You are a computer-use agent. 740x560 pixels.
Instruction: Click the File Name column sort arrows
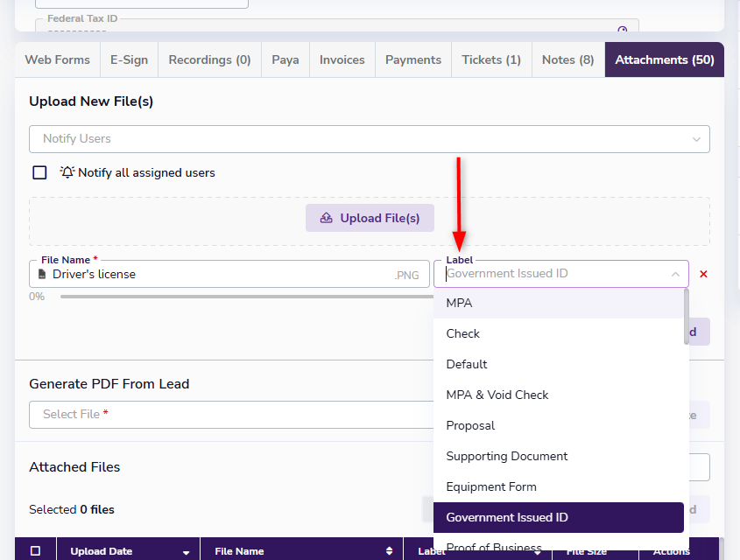389,551
